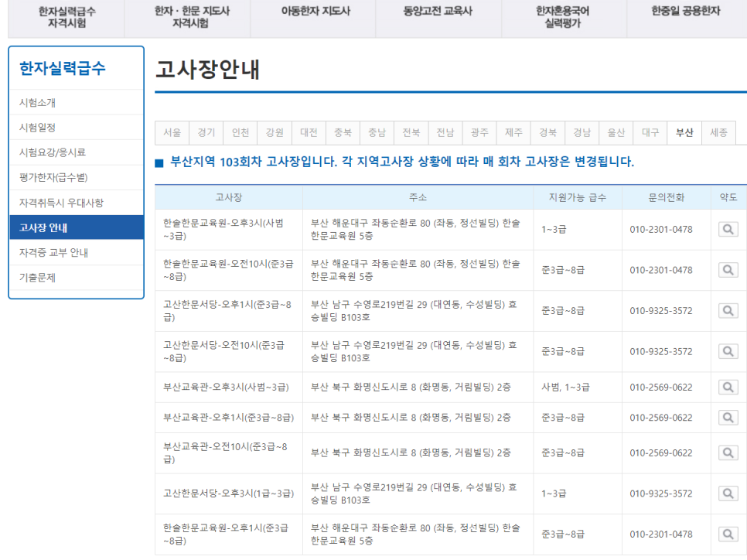
Task: Go to 기출문제 in sidebar menu
Action: (37, 278)
